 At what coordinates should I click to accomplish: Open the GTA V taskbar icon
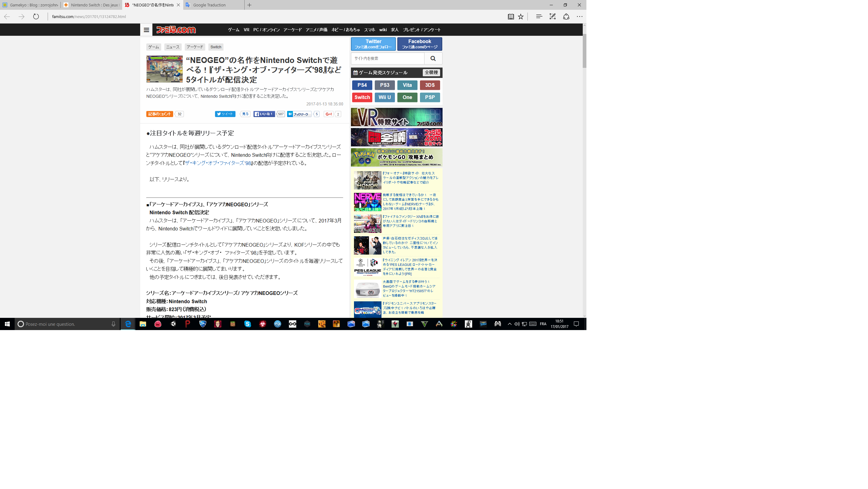pos(425,324)
